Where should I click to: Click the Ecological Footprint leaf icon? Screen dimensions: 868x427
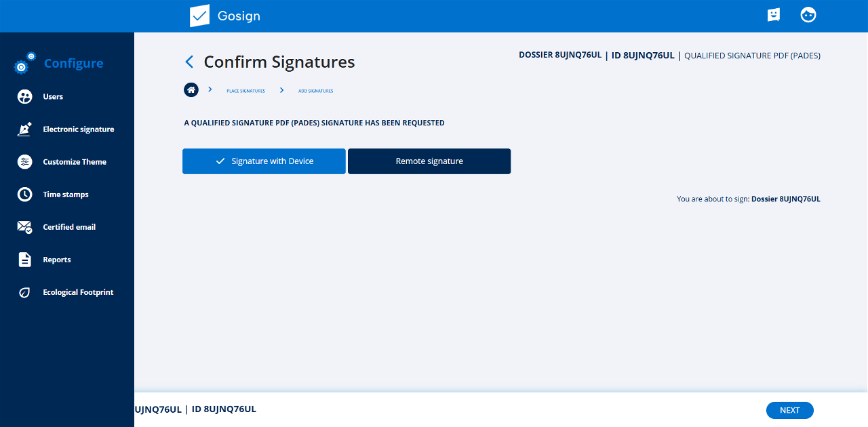(24, 293)
